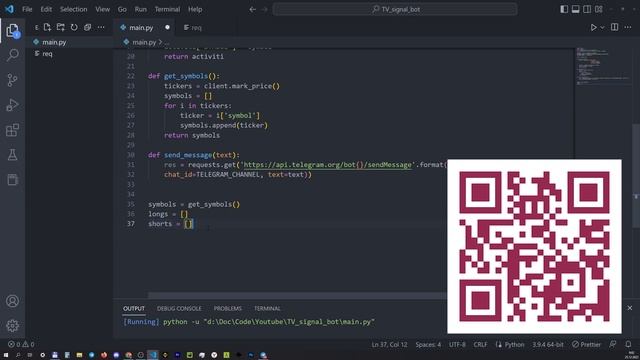
Task: Create a new folder in Explorer
Action: pos(61,27)
